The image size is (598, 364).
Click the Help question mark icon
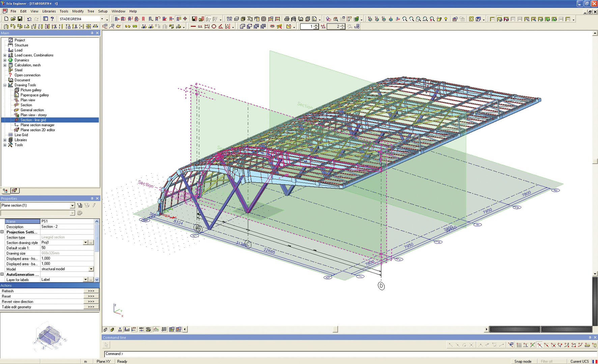coord(52,19)
